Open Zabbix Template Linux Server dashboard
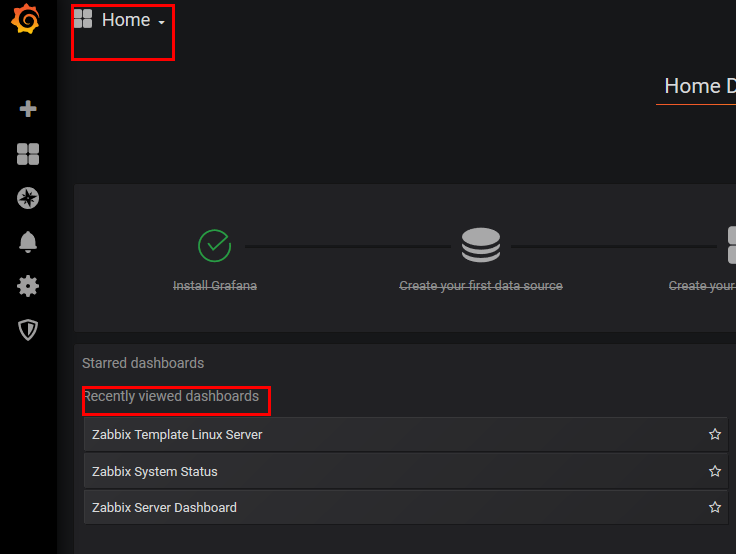Viewport: 736px width, 554px height. [x=177, y=435]
